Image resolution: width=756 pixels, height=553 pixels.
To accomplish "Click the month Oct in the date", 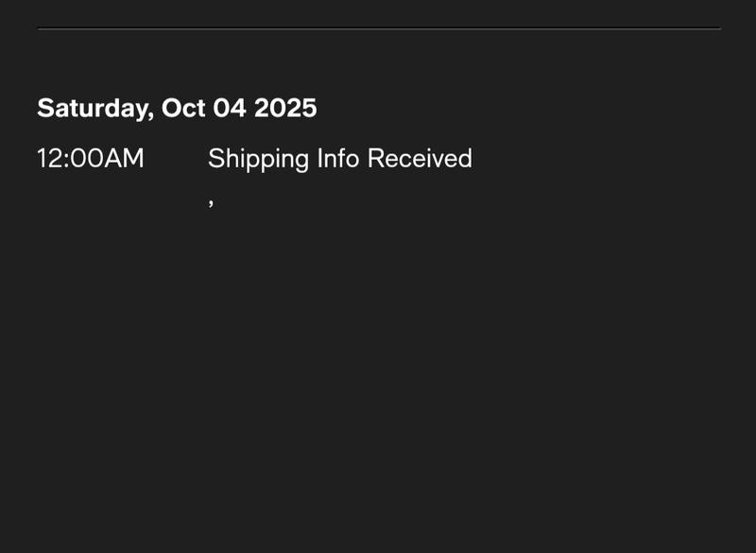I will click(x=183, y=108).
